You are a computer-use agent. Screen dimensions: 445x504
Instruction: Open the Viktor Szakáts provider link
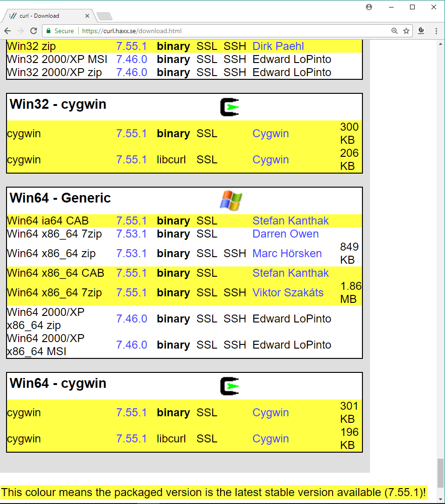pyautogui.click(x=288, y=293)
